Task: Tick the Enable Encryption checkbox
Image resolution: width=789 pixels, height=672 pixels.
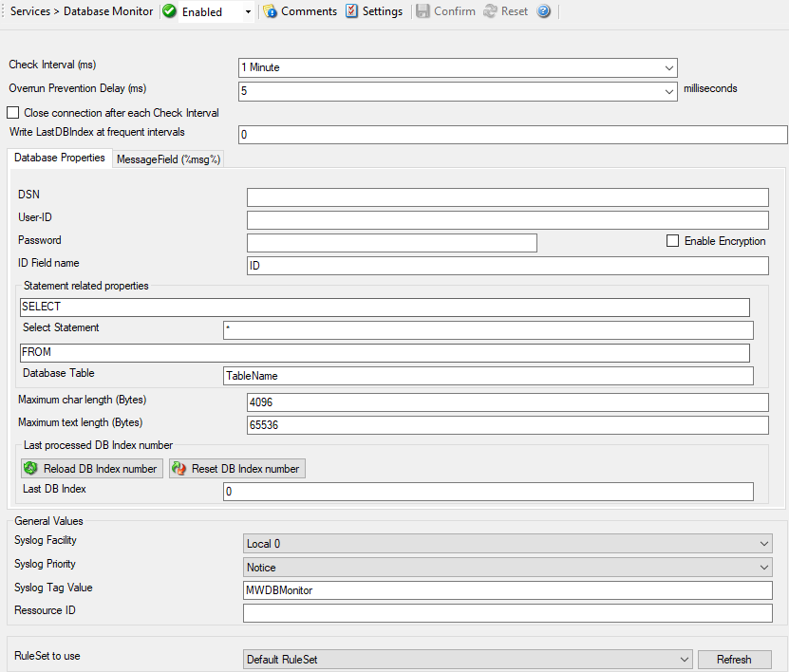Action: pyautogui.click(x=673, y=241)
